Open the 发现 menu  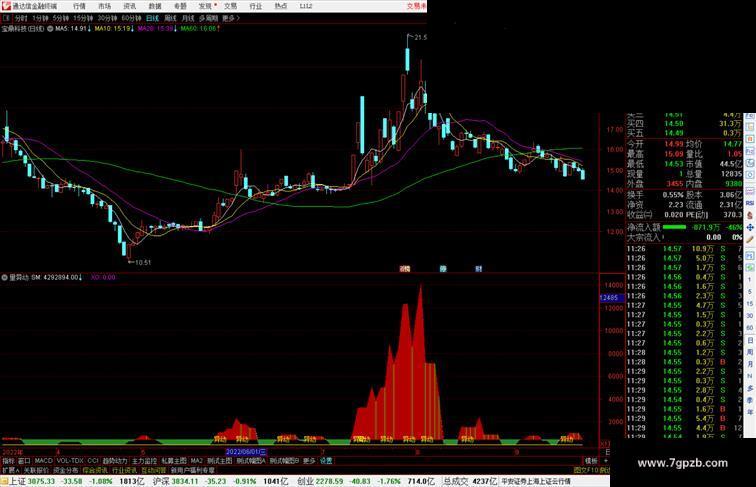coord(205,6)
